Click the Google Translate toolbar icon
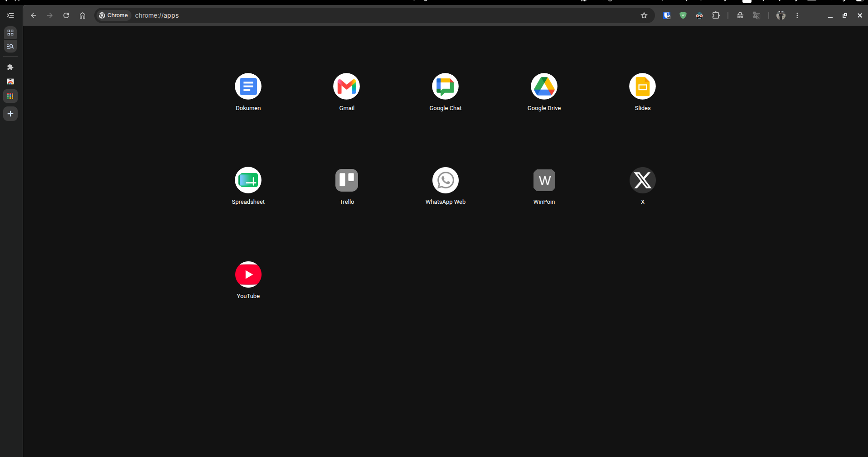 click(x=756, y=15)
